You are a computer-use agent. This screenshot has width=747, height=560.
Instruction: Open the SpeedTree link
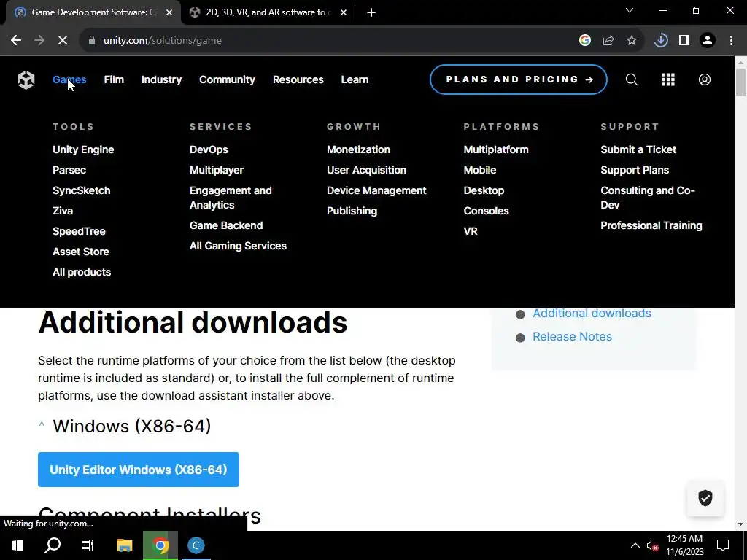tap(79, 231)
